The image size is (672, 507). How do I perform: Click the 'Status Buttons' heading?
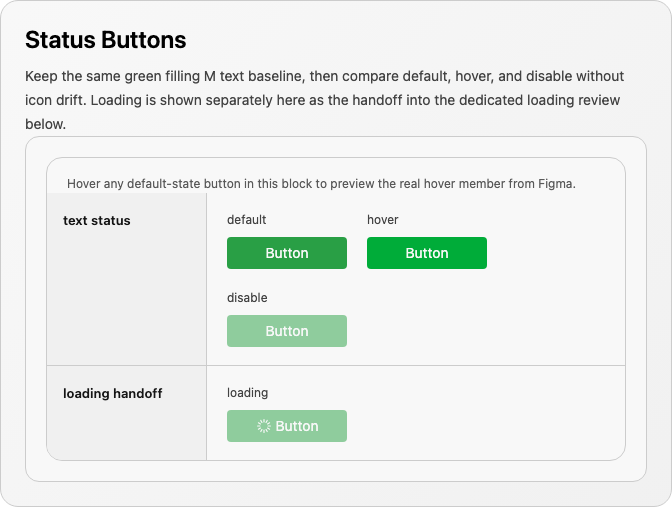[106, 40]
